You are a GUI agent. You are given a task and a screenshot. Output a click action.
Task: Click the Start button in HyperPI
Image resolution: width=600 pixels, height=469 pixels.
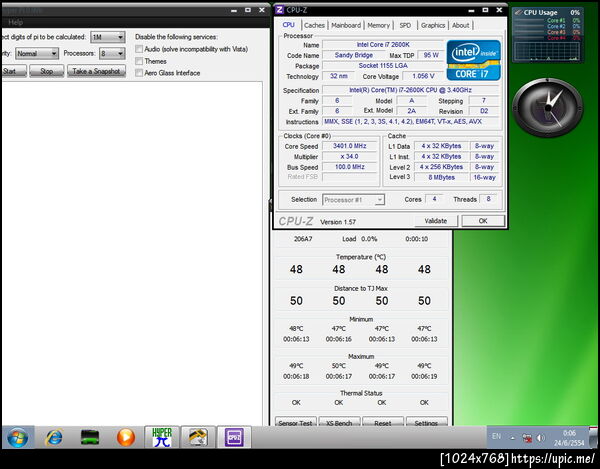[13, 71]
